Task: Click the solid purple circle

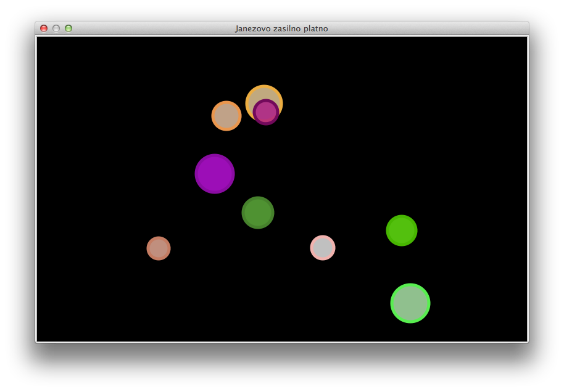Action: [215, 174]
